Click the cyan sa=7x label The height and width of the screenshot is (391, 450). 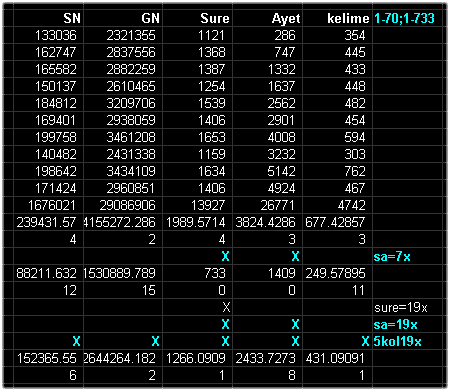click(392, 257)
